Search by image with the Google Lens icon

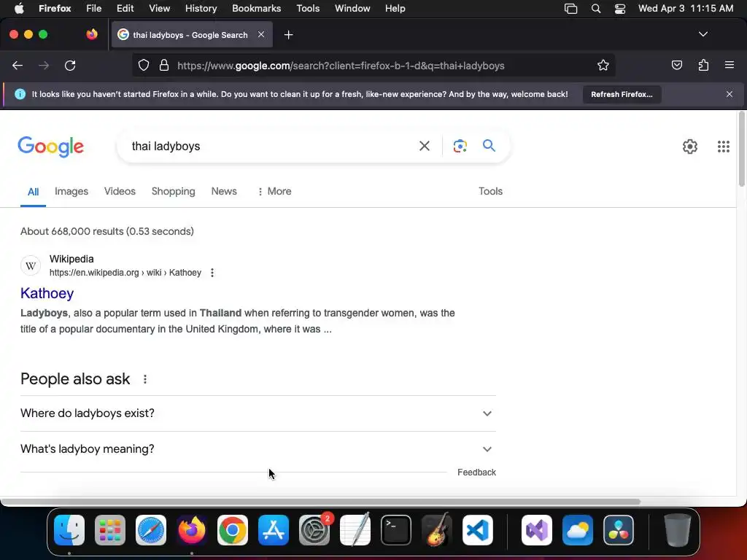coord(460,146)
